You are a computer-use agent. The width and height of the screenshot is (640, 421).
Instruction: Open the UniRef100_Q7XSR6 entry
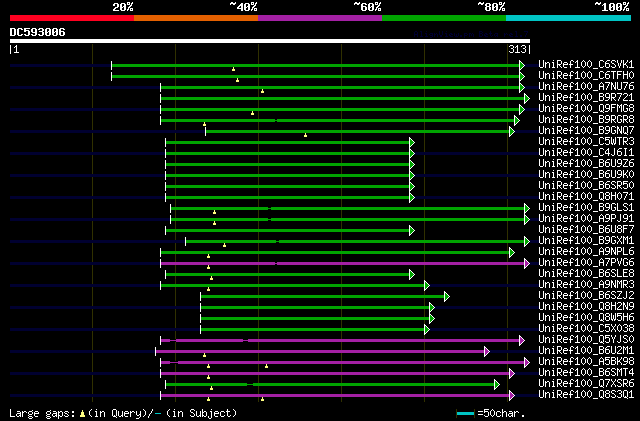(586, 384)
